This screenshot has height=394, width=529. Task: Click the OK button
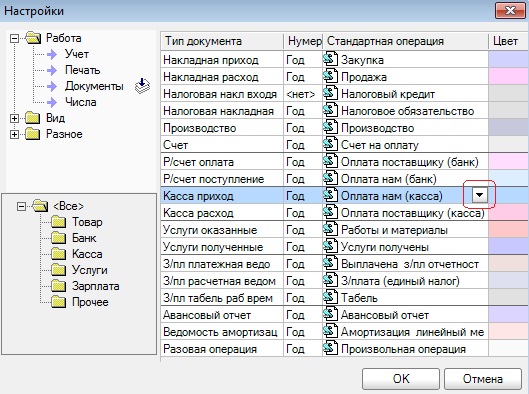pos(401,378)
